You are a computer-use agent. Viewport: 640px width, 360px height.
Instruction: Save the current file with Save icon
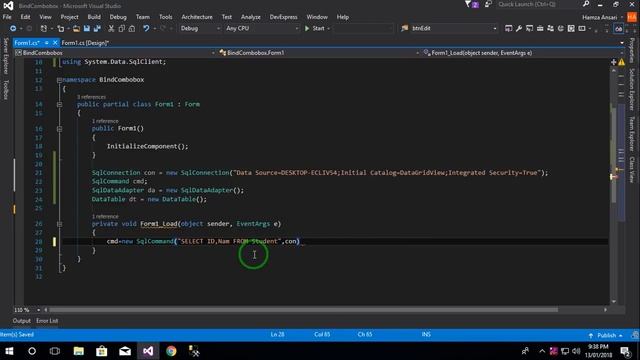coord(87,29)
